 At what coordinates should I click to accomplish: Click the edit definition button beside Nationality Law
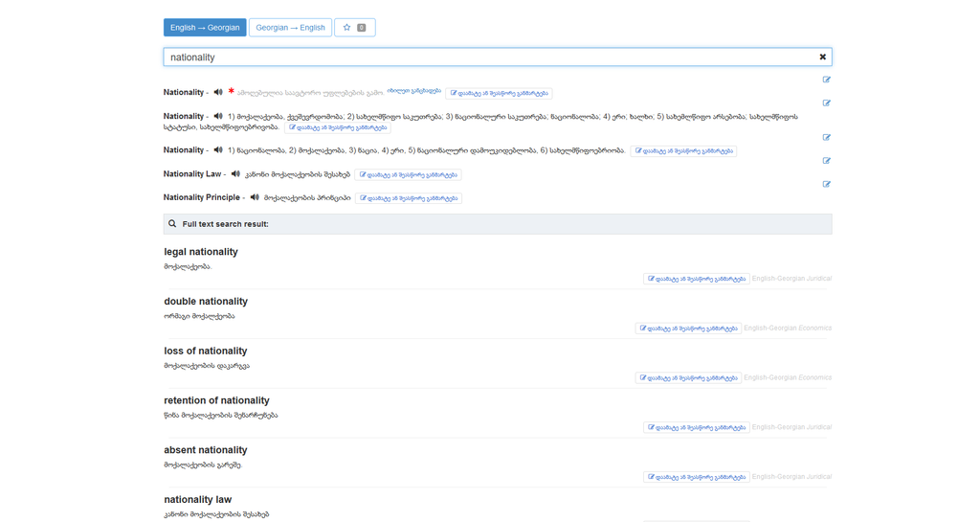point(409,174)
